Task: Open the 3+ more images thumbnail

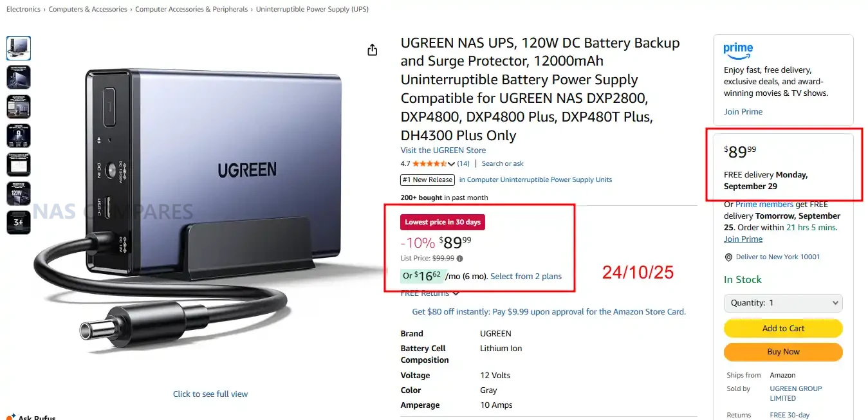Action: pyautogui.click(x=19, y=222)
